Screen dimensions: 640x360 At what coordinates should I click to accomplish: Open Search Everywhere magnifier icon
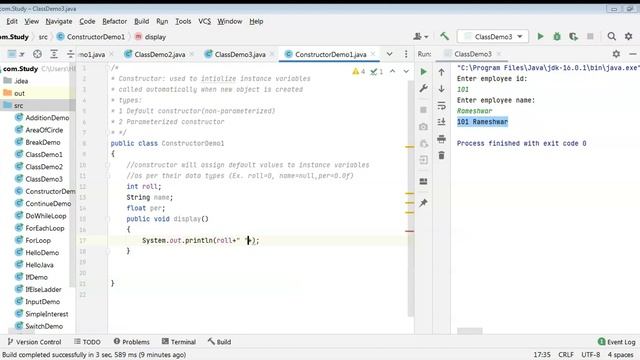tap(611, 37)
